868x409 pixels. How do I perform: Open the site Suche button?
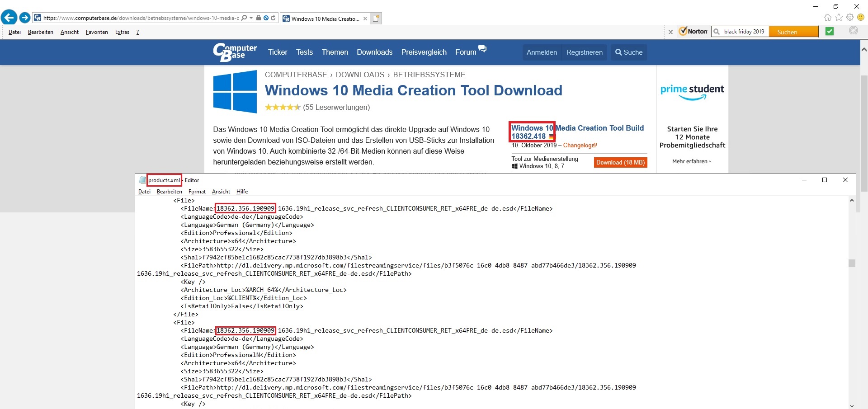tap(629, 52)
